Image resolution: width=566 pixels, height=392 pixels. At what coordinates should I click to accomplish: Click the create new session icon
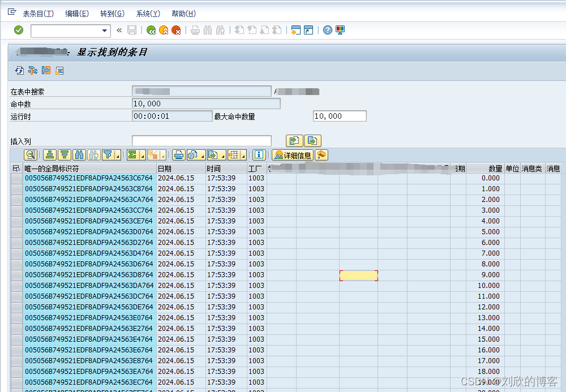(295, 30)
